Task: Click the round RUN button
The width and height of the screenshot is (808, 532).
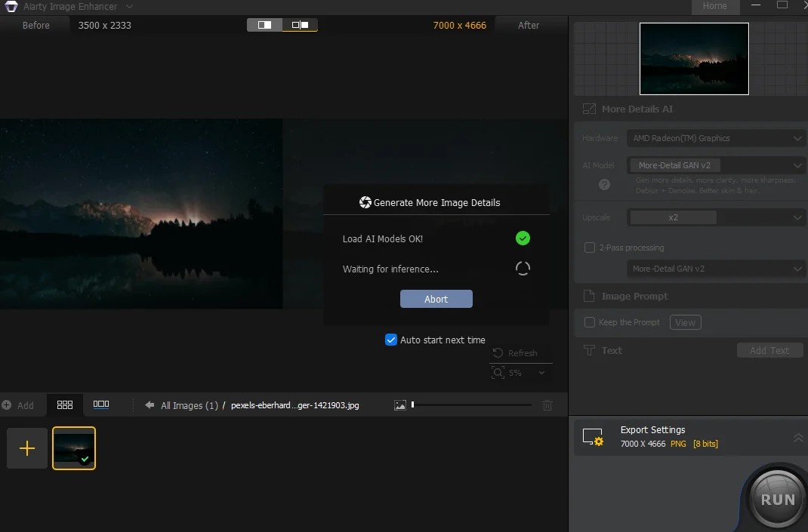Action: 777,499
